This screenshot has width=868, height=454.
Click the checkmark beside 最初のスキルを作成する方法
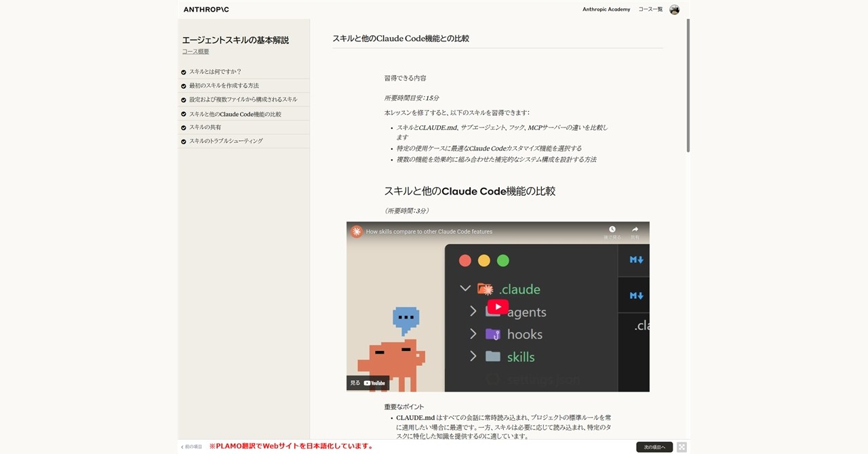click(183, 85)
